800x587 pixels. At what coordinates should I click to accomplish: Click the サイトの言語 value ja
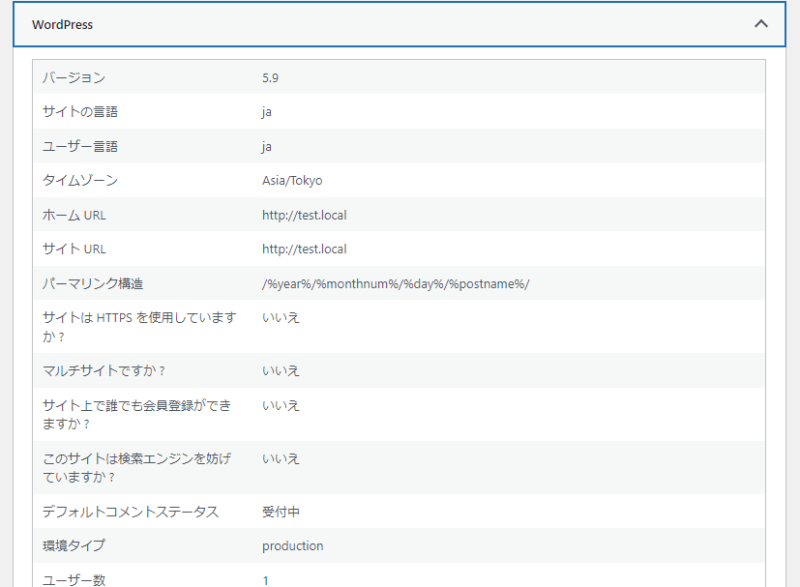[267, 112]
